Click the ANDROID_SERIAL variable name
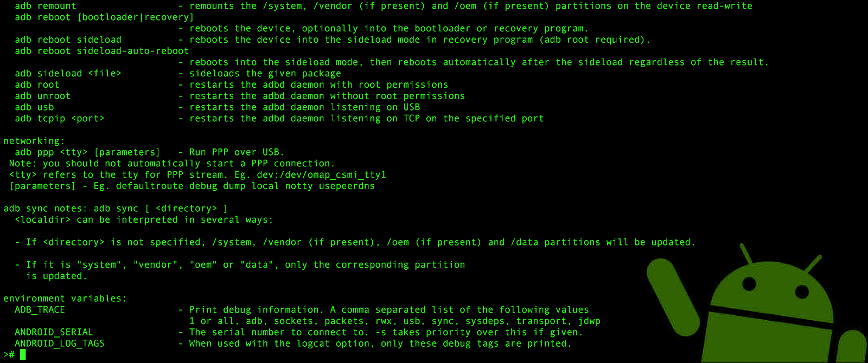 pyautogui.click(x=54, y=332)
